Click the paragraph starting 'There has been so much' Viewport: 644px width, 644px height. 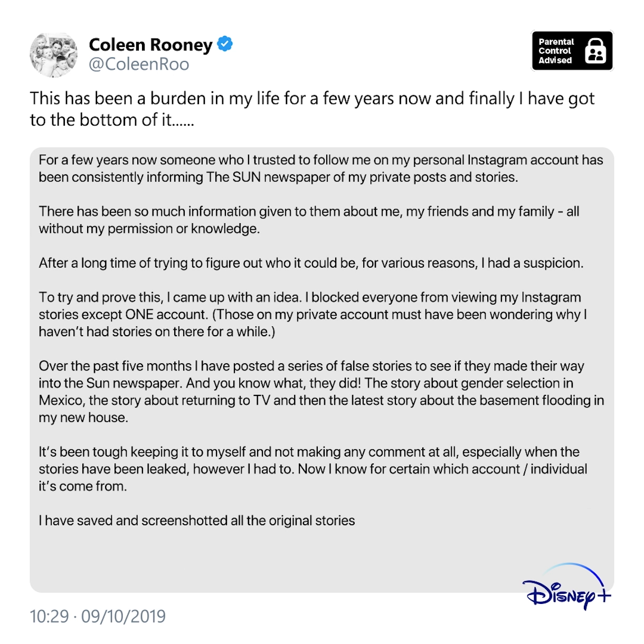coord(309,220)
